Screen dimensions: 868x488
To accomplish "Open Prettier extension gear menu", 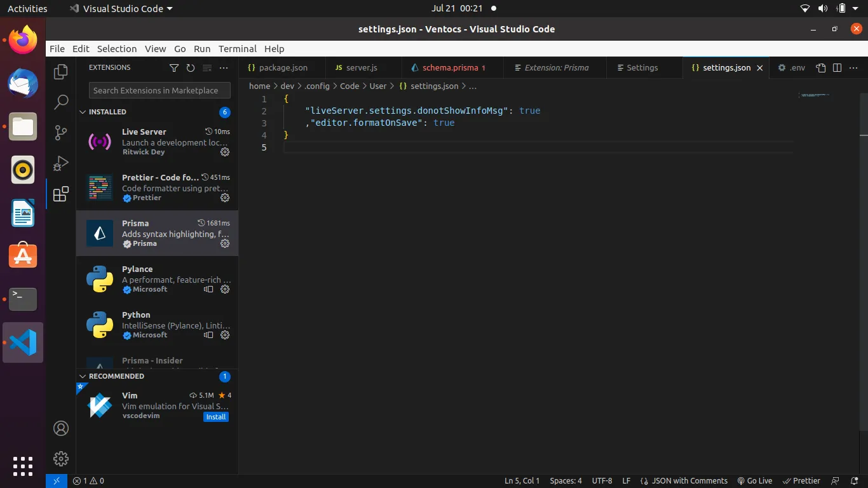I will coord(225,198).
